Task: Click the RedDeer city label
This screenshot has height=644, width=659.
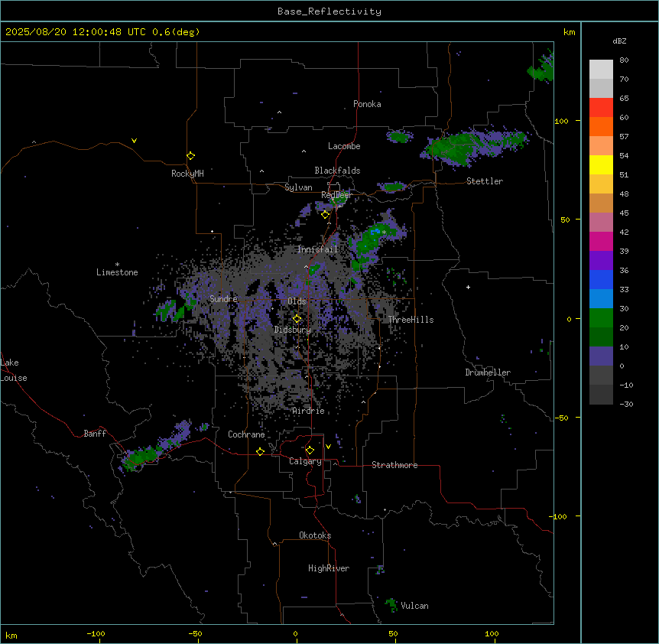Action: [336, 195]
